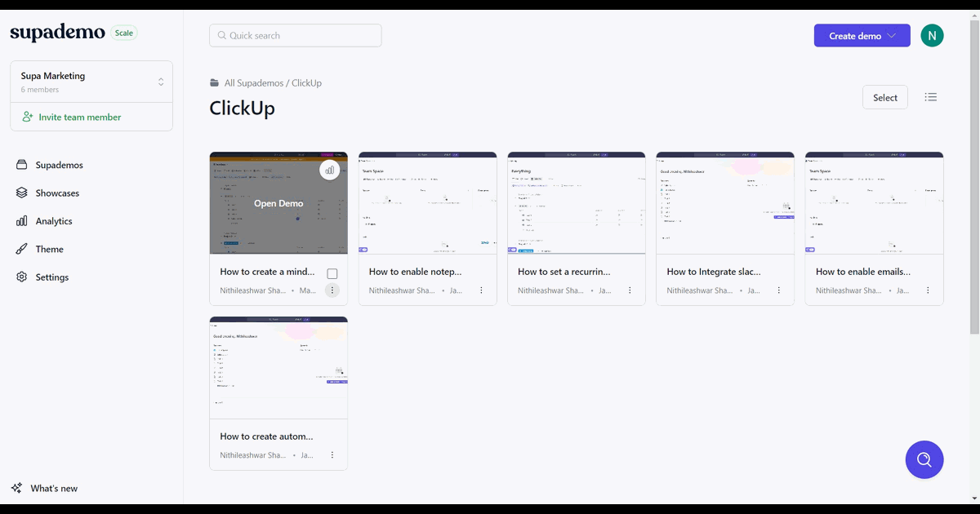The width and height of the screenshot is (980, 514).
Task: Open the How to Integrate slack thumbnail
Action: click(x=725, y=203)
